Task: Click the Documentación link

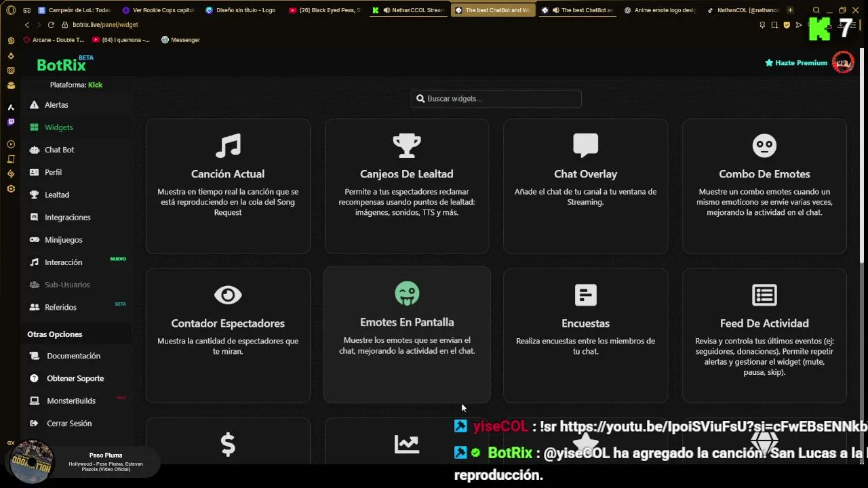Action: coord(73,356)
